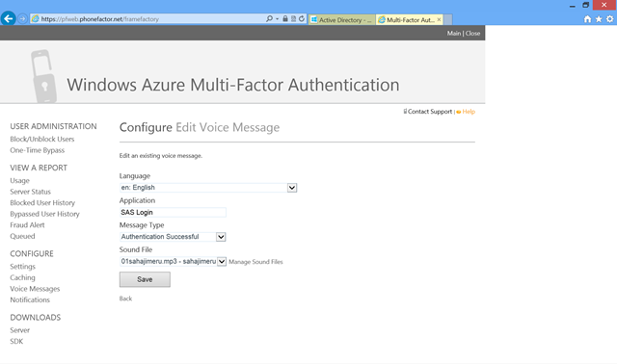Open the SDK download link
This screenshot has width=617, height=364.
pos(16,341)
